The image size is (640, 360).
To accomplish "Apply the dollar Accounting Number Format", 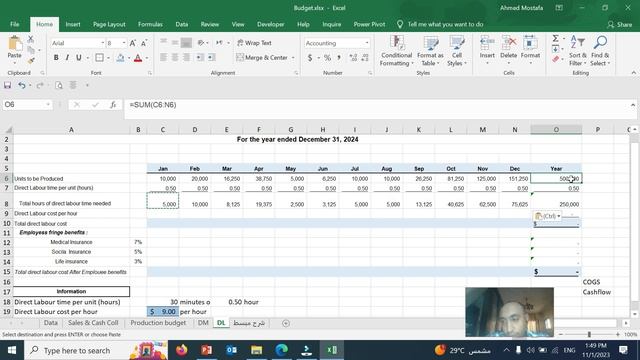I will point(310,58).
